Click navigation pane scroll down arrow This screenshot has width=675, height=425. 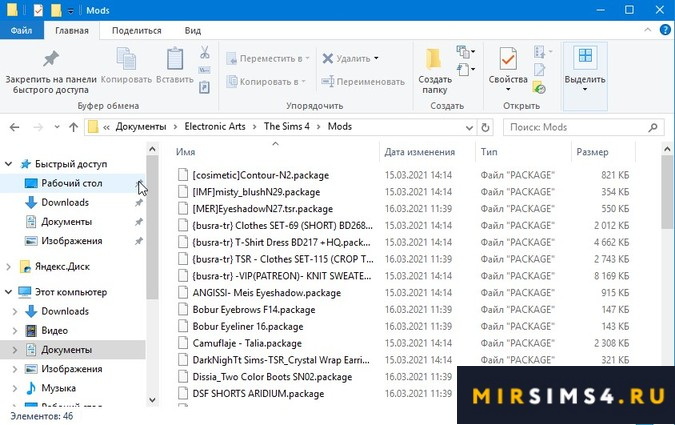(x=152, y=400)
